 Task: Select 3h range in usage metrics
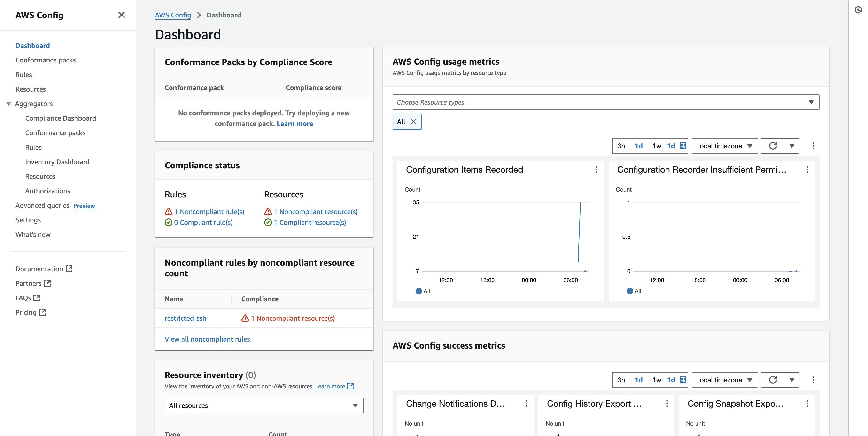click(621, 146)
